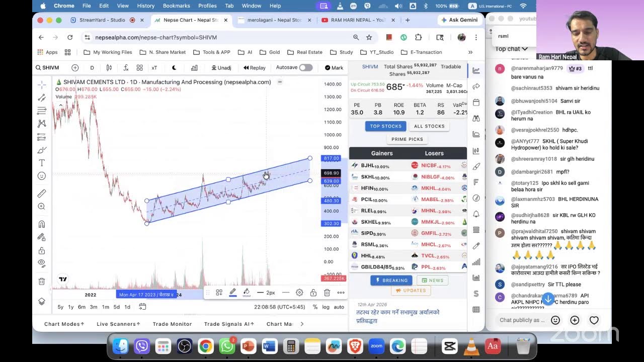The image size is (644, 362).
Task: Toggle the lock on selected drawing
Action: [x=313, y=293]
